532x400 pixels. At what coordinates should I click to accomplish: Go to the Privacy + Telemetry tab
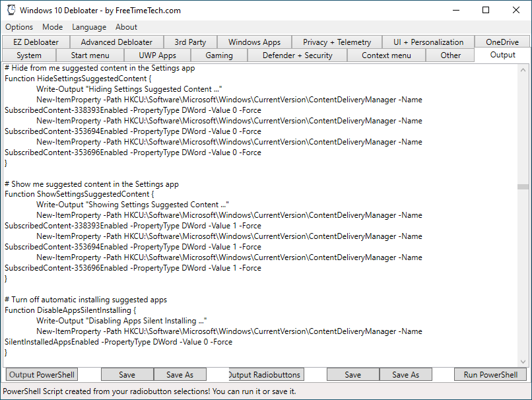[337, 42]
